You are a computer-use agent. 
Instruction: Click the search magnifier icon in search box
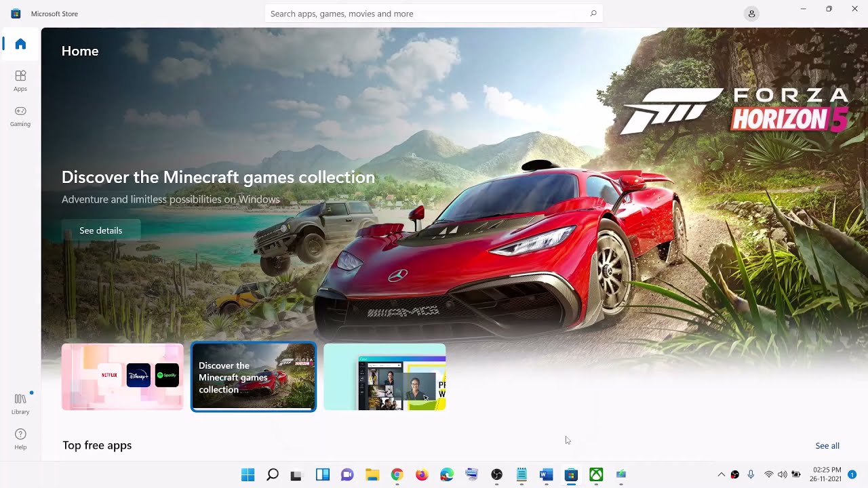coord(593,14)
